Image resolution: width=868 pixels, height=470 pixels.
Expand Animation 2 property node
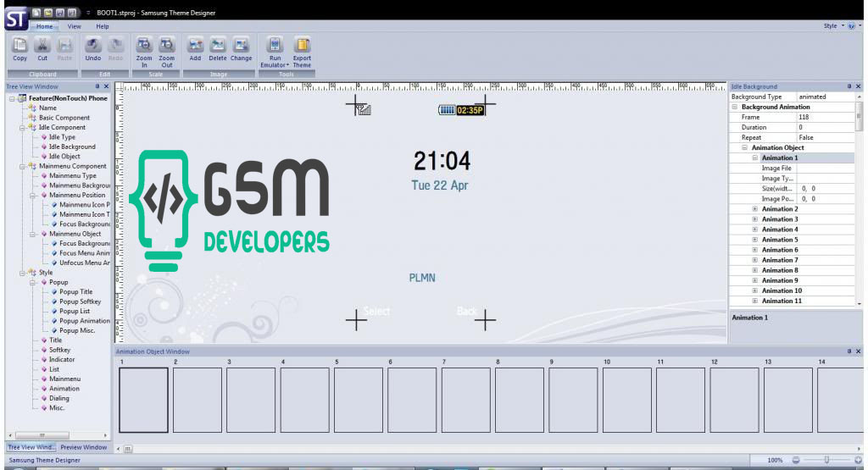click(x=754, y=209)
